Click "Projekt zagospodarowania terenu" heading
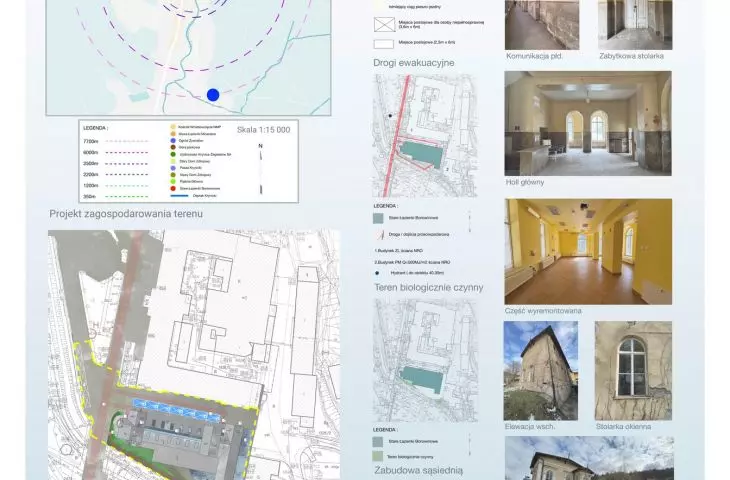 (126, 214)
